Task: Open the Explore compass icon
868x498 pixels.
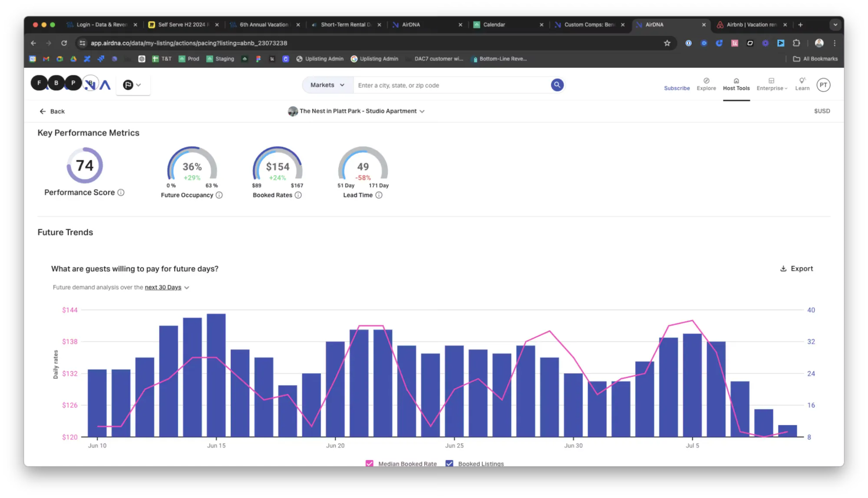Action: 706,81
